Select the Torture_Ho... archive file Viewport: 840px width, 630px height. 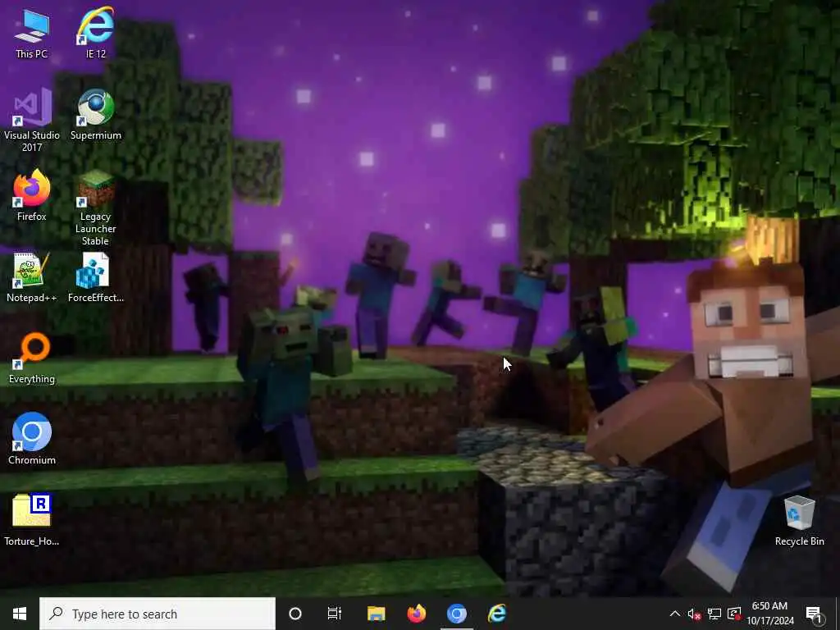(x=32, y=519)
